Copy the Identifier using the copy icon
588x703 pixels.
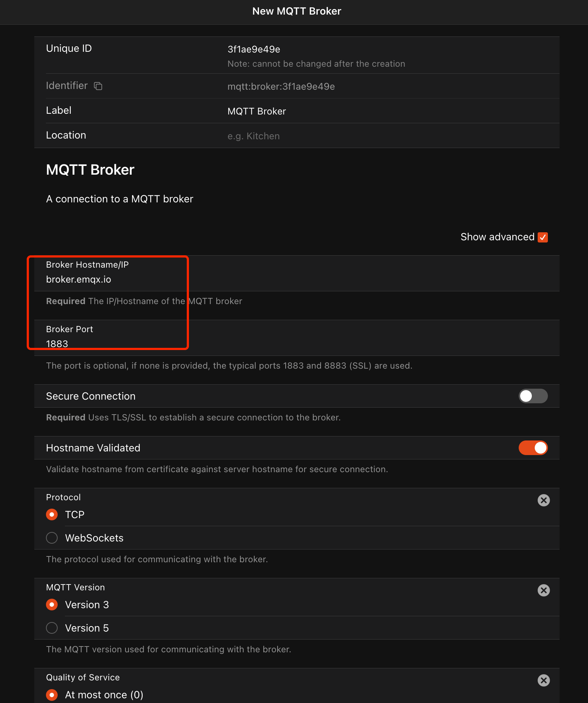(98, 86)
